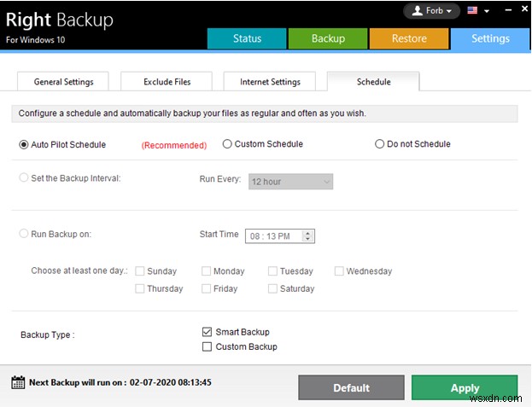Check the Tuesday checkbox

click(x=272, y=271)
